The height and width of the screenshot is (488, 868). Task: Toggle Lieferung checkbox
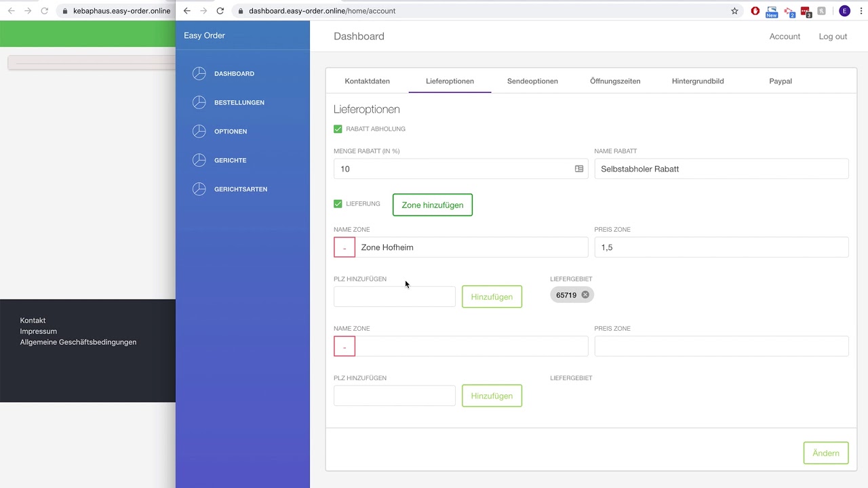click(x=338, y=203)
